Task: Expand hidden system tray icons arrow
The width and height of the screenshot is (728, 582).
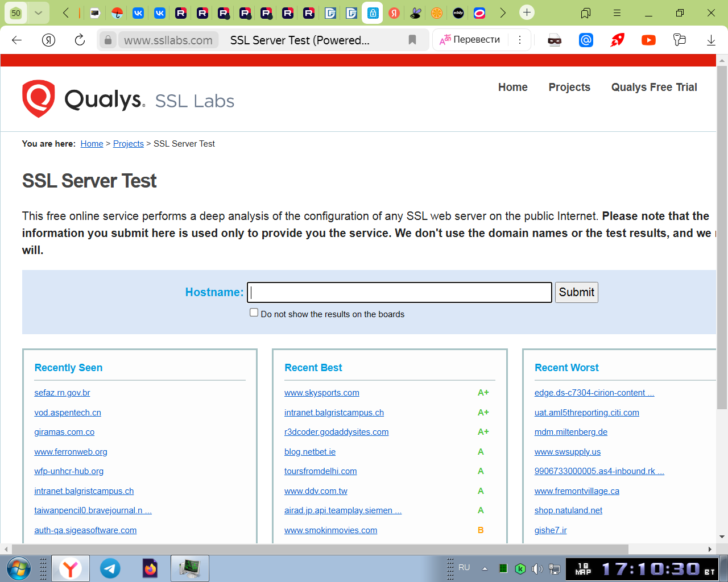Action: point(485,568)
